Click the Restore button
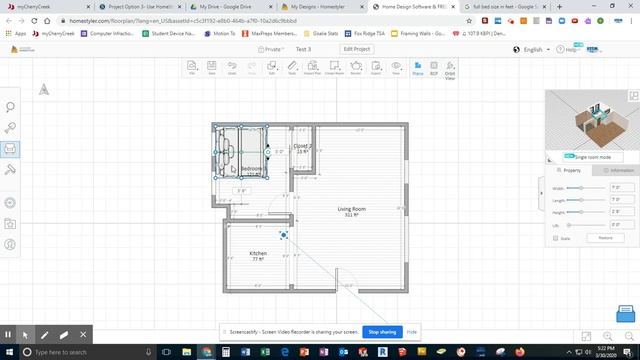The image size is (640, 360). tap(605, 238)
